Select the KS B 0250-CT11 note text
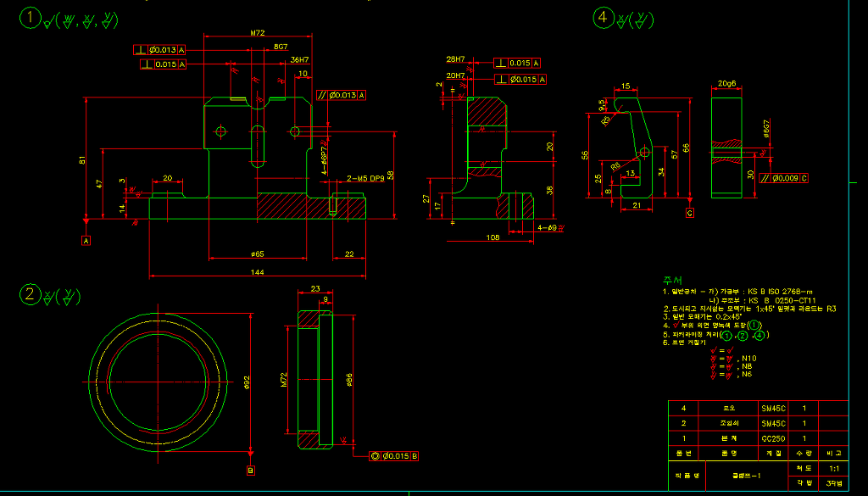 (782, 301)
